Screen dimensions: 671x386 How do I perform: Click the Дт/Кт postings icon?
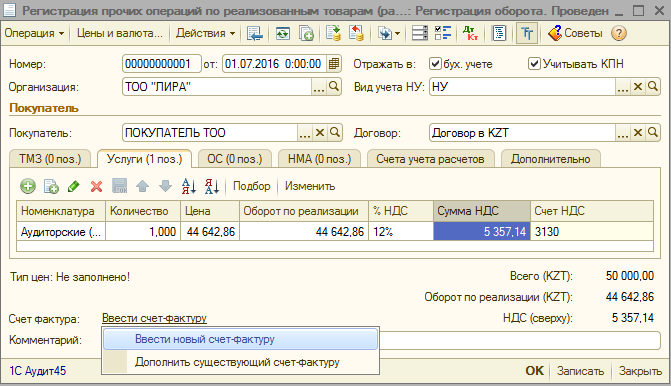(x=470, y=33)
